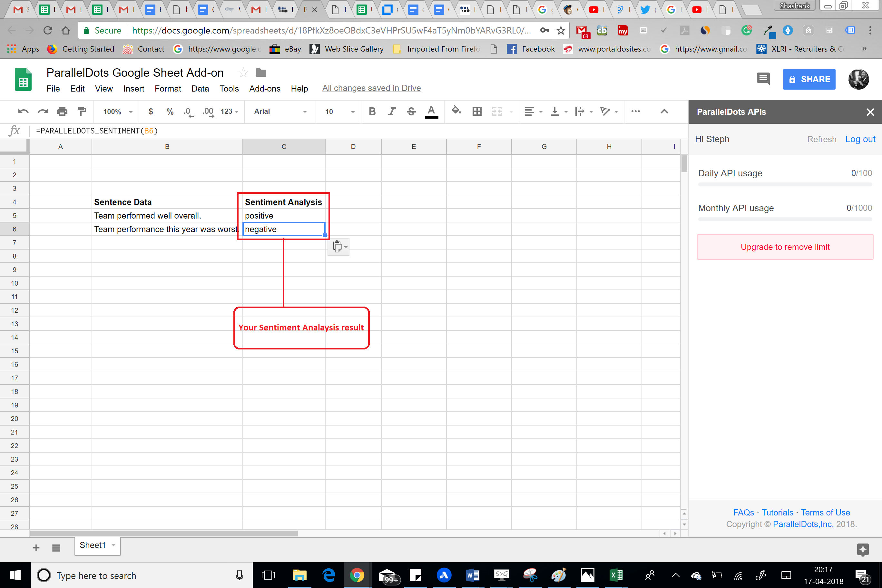Apply currency format icon

tap(151, 111)
